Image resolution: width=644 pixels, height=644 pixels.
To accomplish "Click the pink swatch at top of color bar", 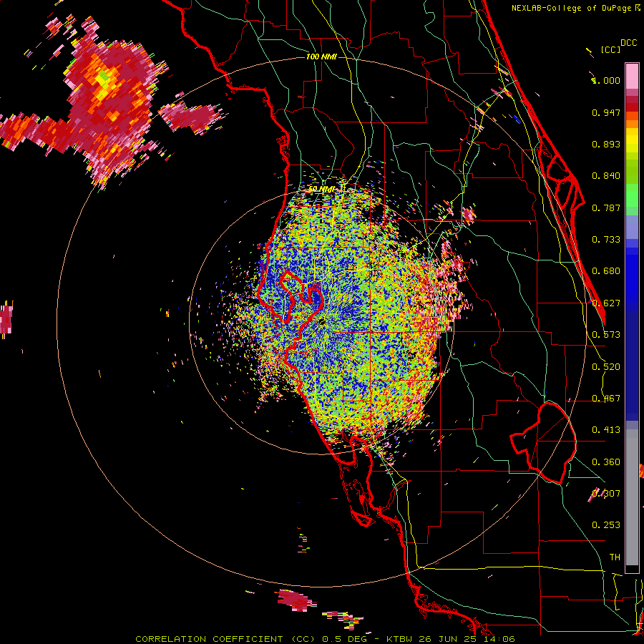I will click(632, 77).
